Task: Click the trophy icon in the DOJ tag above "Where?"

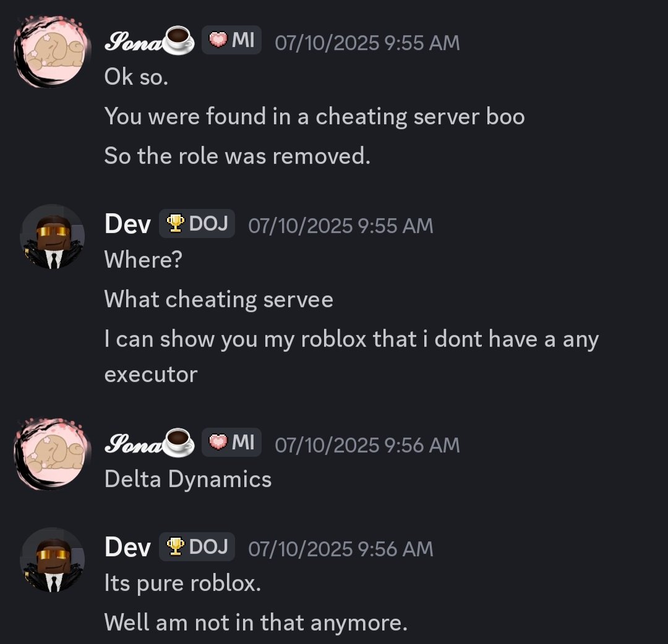Action: click(x=176, y=224)
